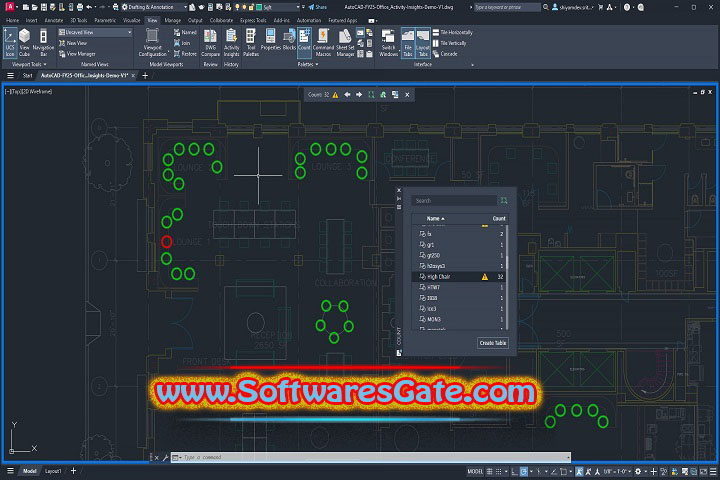
Task: Select the High Chair row
Action: 459,277
